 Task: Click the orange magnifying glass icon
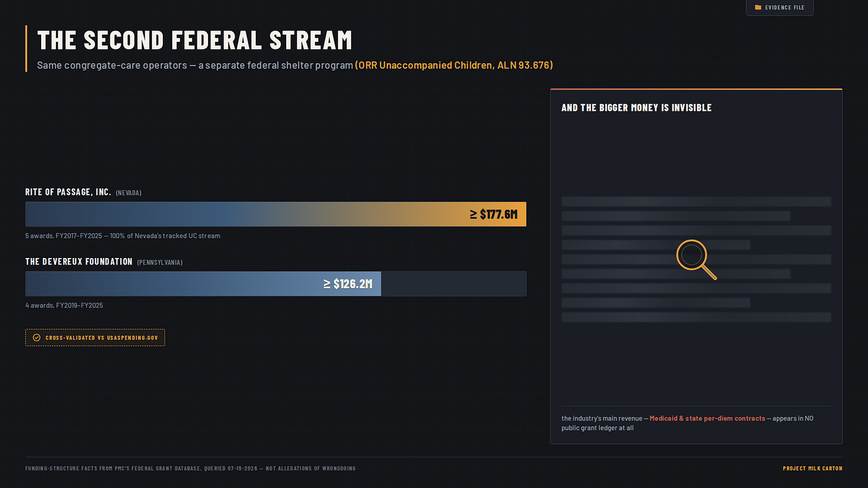pyautogui.click(x=696, y=259)
